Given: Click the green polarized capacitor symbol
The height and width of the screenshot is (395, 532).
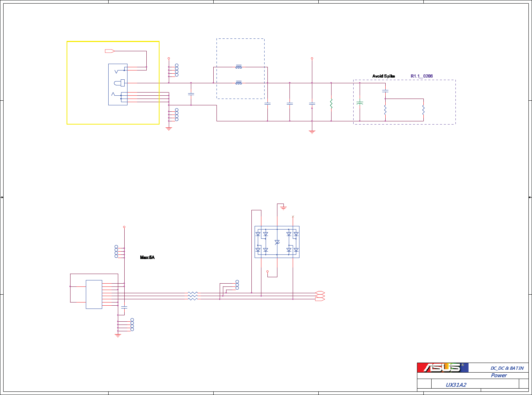Looking at the screenshot, I should (360, 103).
